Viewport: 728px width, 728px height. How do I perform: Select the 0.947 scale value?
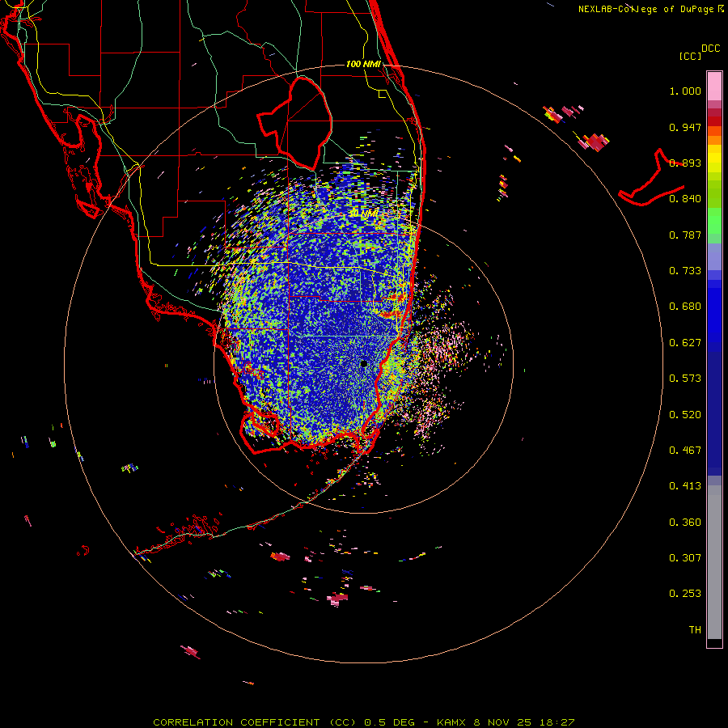tap(685, 127)
